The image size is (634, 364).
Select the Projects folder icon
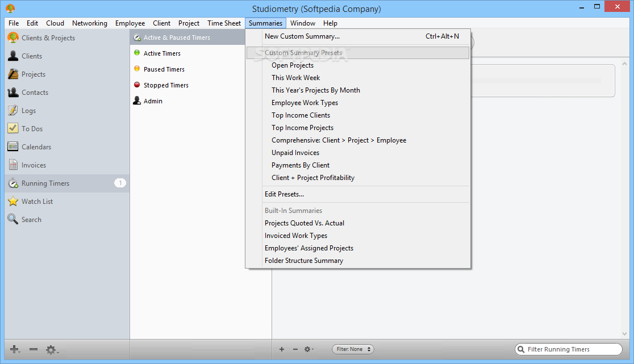pyautogui.click(x=13, y=74)
